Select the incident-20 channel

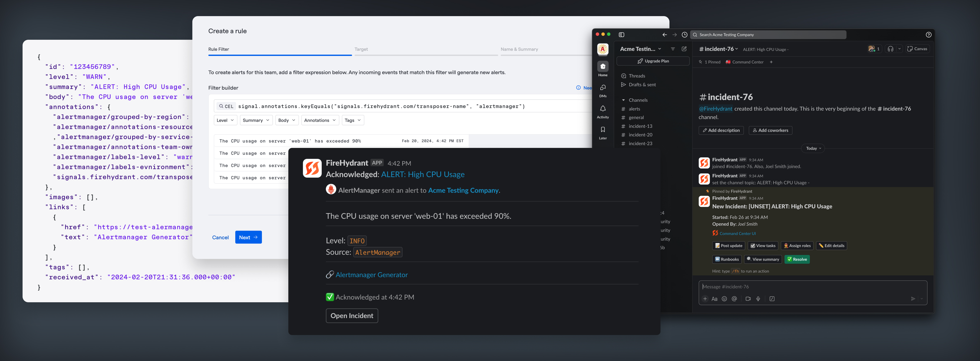click(640, 135)
